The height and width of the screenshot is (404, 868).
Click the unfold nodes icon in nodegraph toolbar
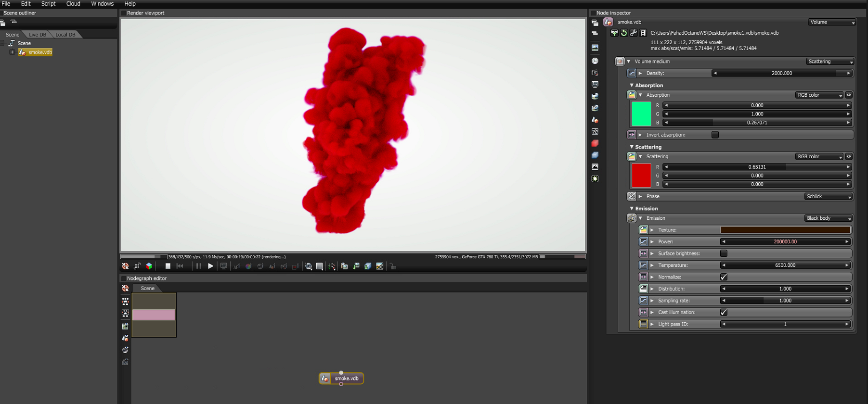coord(125,302)
